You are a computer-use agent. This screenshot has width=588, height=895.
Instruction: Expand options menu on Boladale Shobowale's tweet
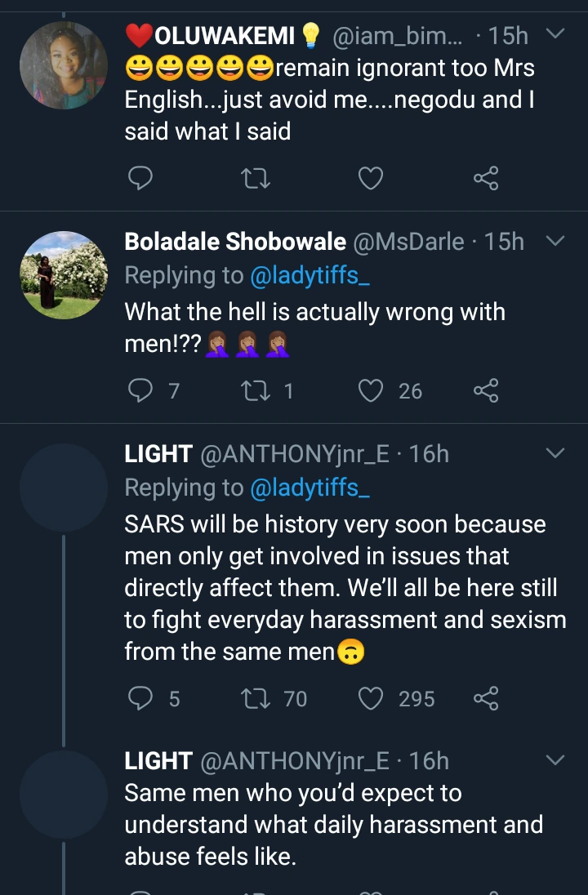(x=555, y=241)
